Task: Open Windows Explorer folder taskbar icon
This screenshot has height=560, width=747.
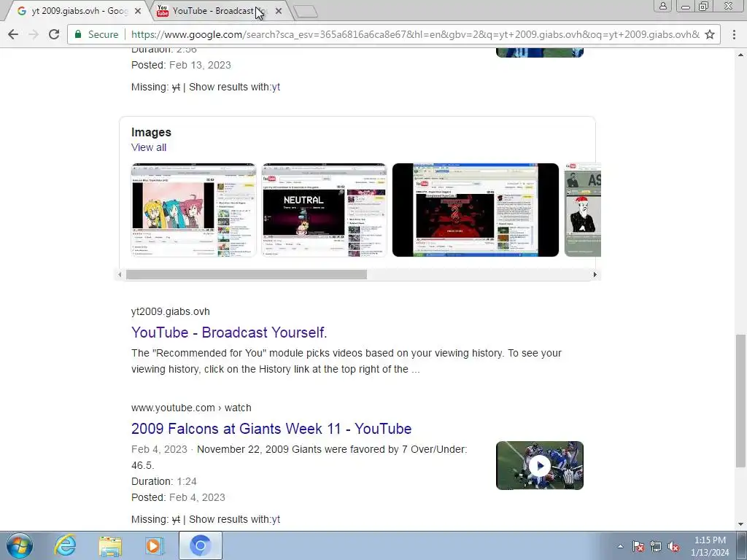Action: pyautogui.click(x=110, y=545)
